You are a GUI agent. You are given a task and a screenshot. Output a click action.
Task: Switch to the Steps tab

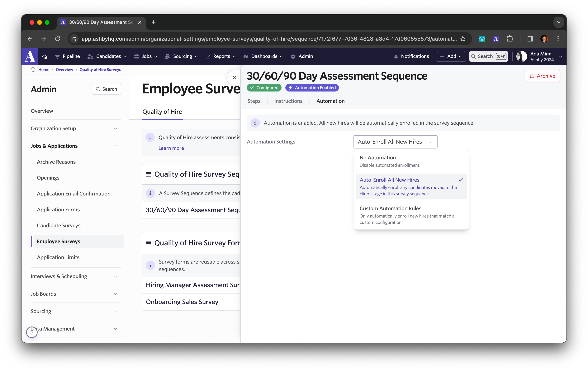pyautogui.click(x=254, y=101)
